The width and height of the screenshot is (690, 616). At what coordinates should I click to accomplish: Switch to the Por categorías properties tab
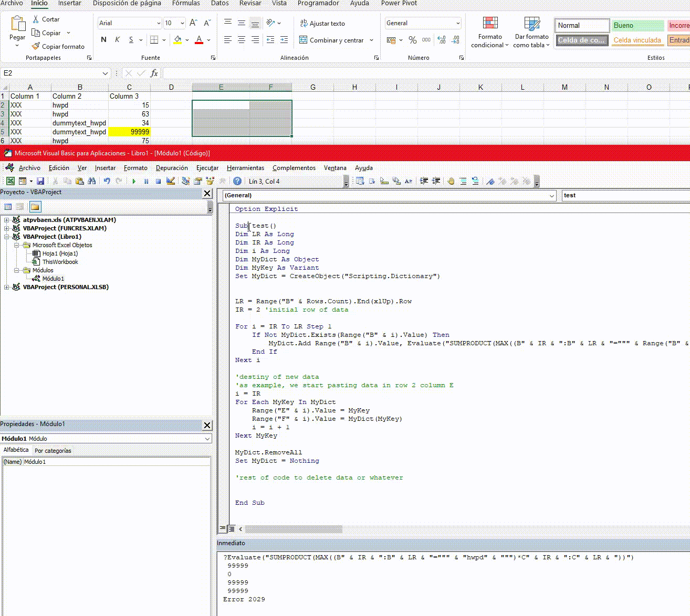[x=53, y=451]
